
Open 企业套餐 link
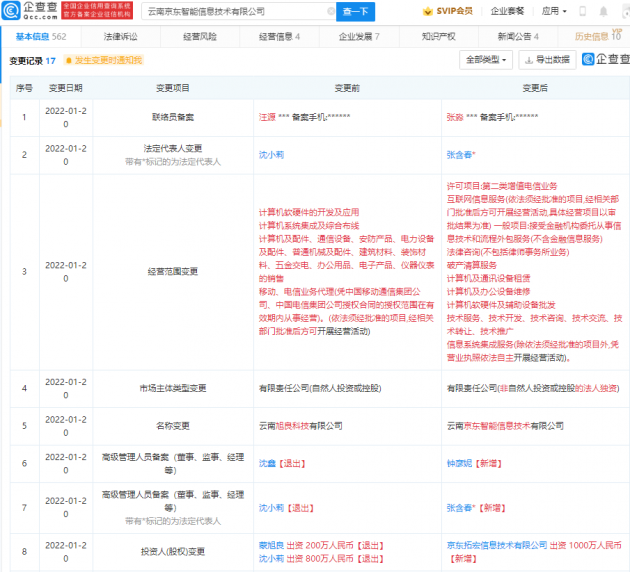507,11
